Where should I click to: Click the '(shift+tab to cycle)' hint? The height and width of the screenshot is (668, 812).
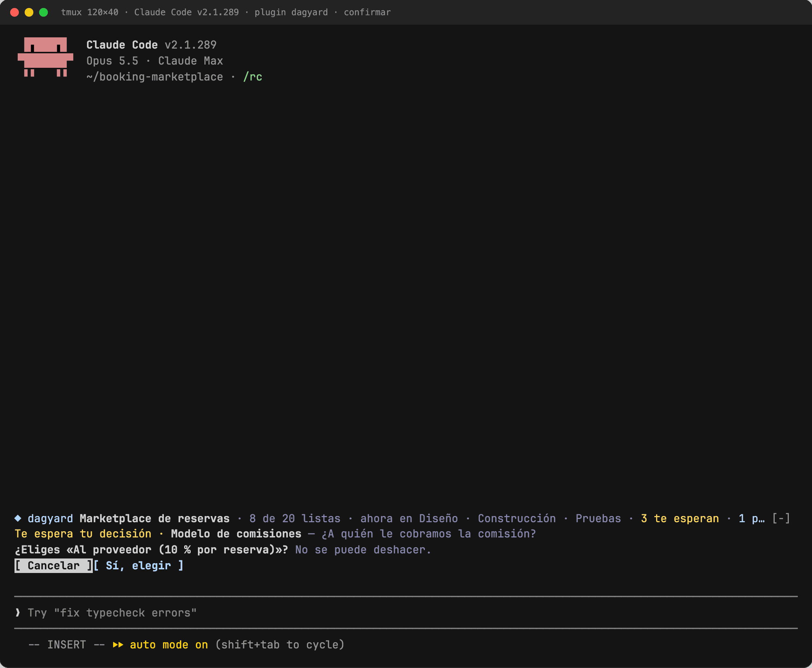coord(279,644)
